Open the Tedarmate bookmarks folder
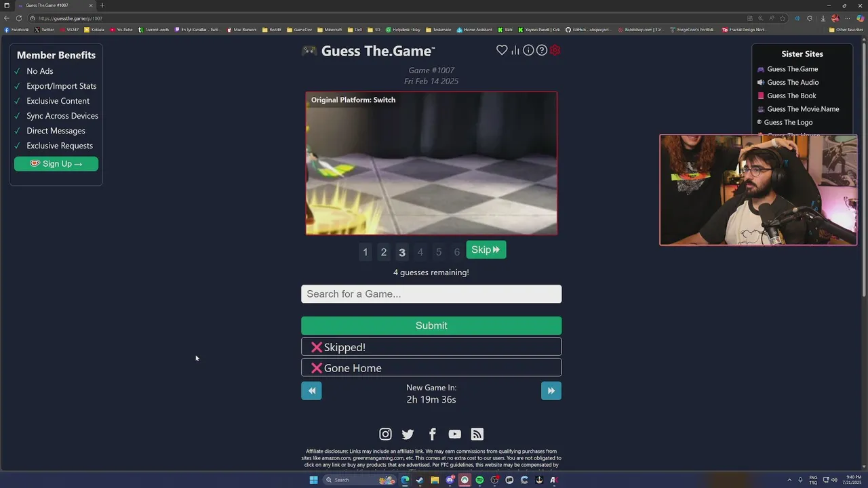The width and height of the screenshot is (868, 488). [x=438, y=30]
